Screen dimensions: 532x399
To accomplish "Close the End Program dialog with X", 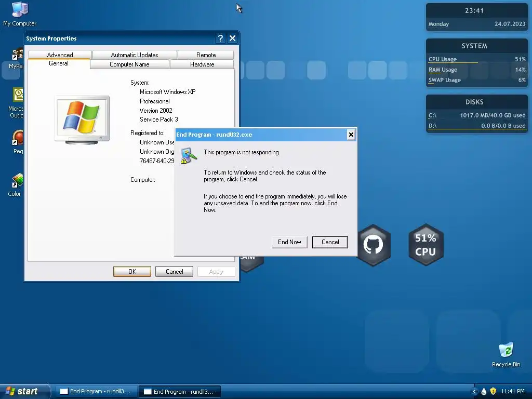I will [x=351, y=135].
